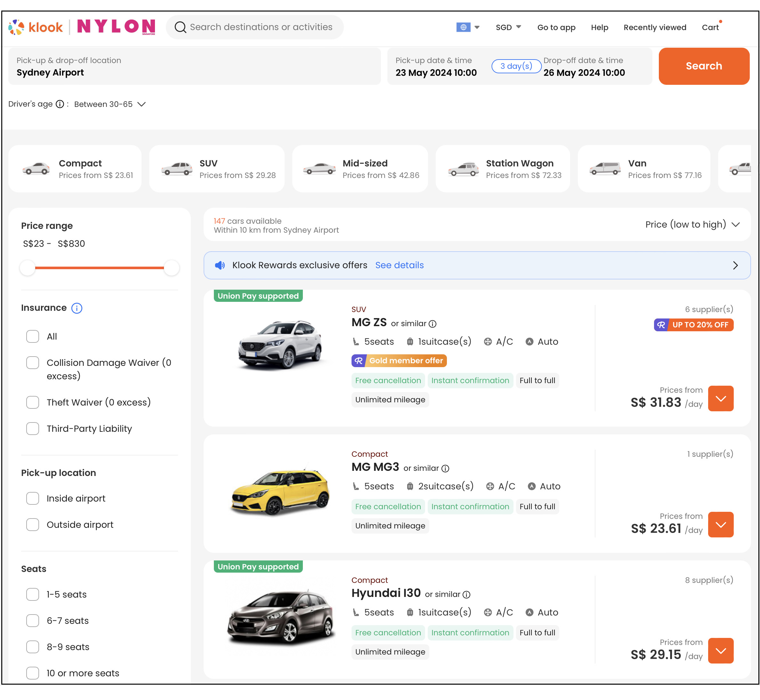This screenshot has height=700, width=760.
Task: Select the SUV car category tab
Action: [217, 169]
